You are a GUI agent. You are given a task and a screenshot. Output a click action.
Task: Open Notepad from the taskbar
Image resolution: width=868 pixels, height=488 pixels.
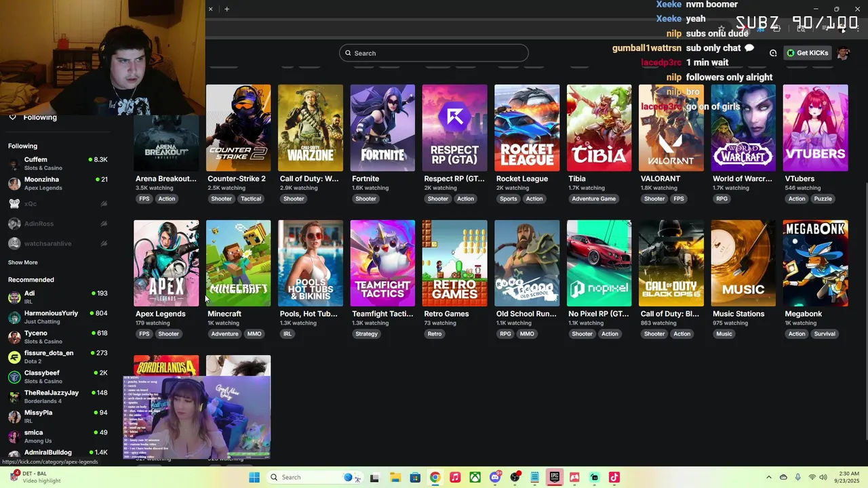click(x=535, y=477)
